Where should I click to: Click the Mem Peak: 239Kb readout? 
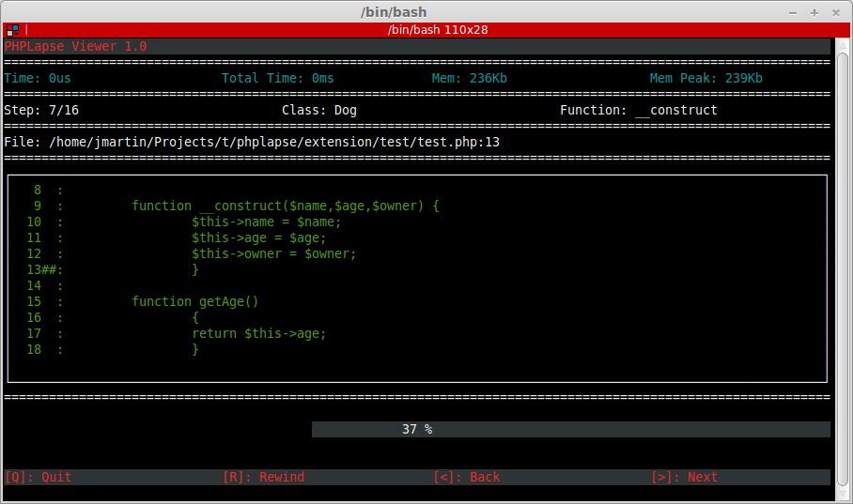point(706,78)
